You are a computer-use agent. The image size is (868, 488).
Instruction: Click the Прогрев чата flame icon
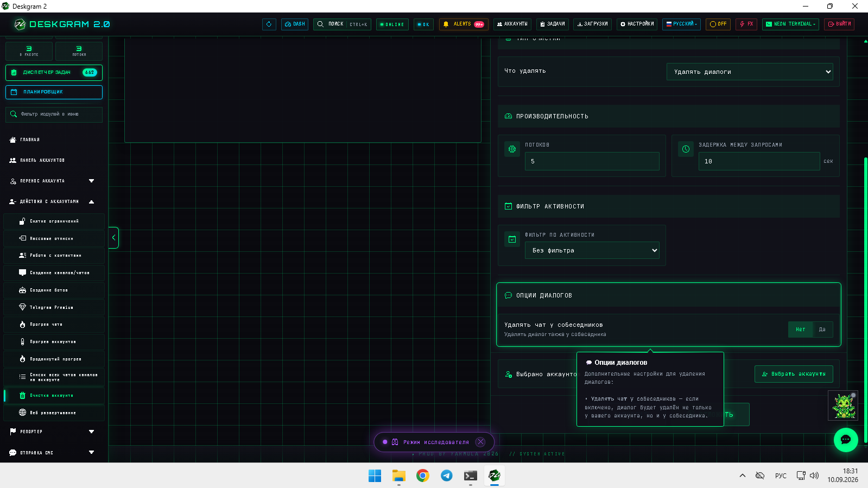point(22,325)
